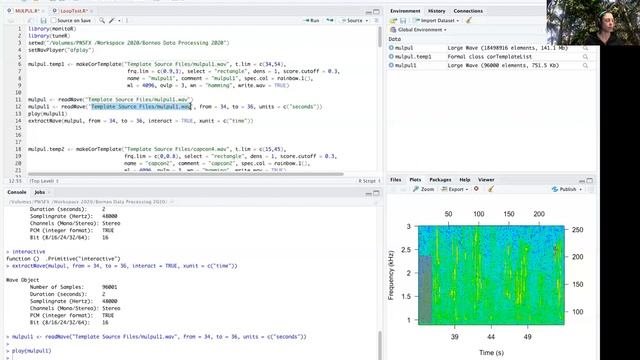Click line 14 extractWave code in editor
The image size is (640, 360).
(141, 121)
